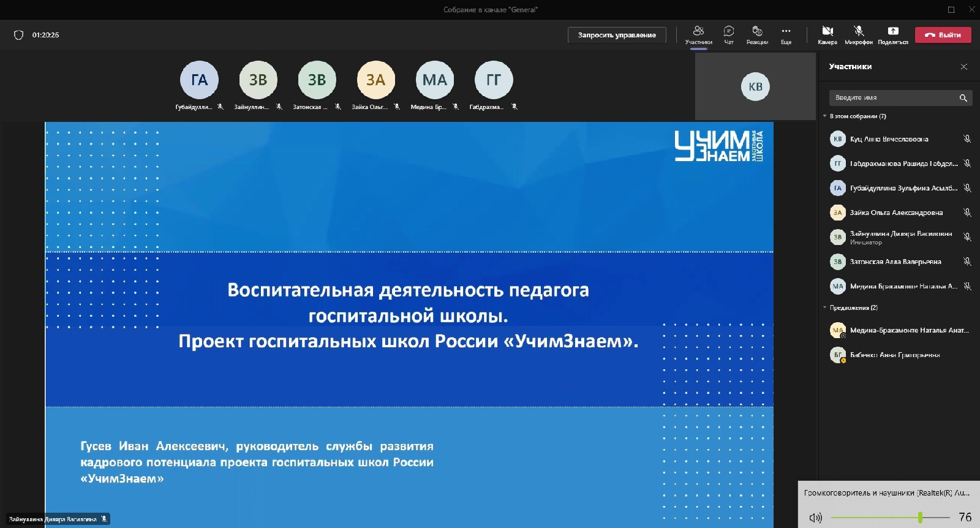The height and width of the screenshot is (528, 980).
Task: Click the shield security icon near timer
Action: click(18, 35)
